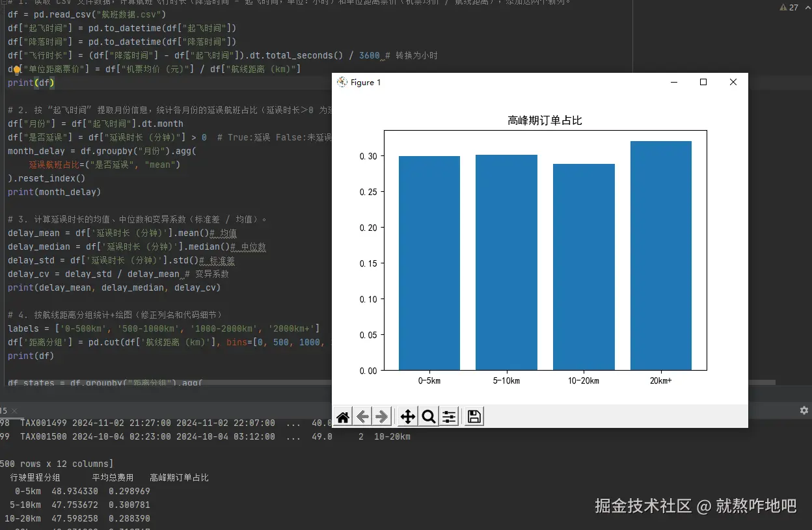The width and height of the screenshot is (812, 530).
Task: Click the 0.30 y-axis tick label
Action: click(368, 156)
